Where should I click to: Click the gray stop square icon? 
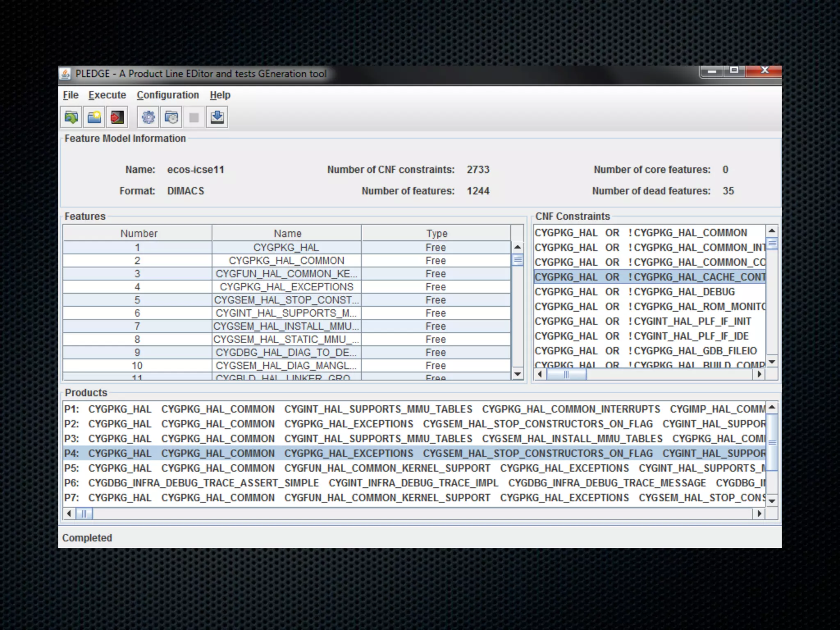tap(194, 118)
